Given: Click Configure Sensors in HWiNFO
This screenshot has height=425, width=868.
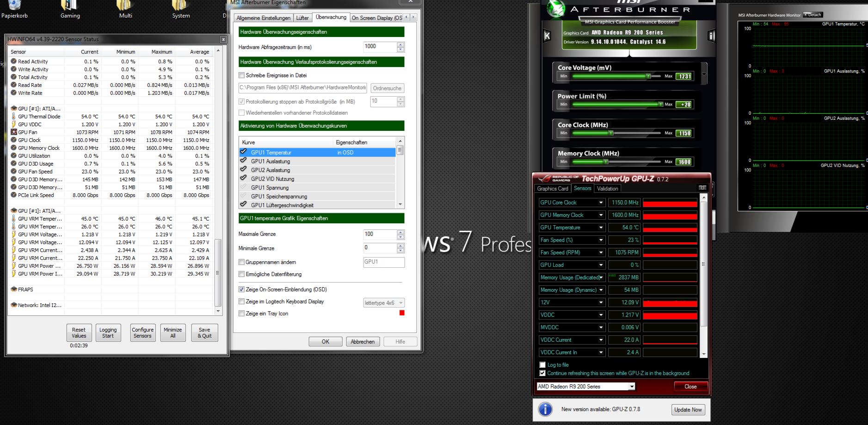Looking at the screenshot, I should tap(142, 333).
